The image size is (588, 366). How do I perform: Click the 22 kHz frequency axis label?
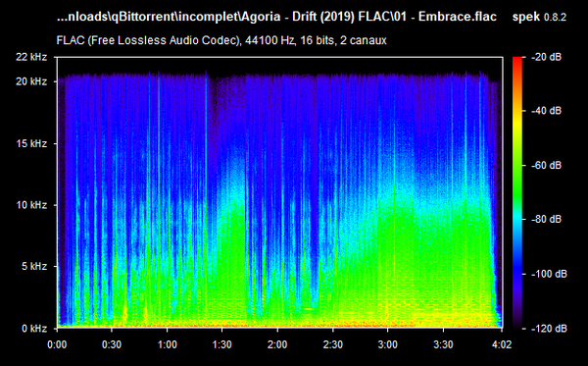pos(31,57)
